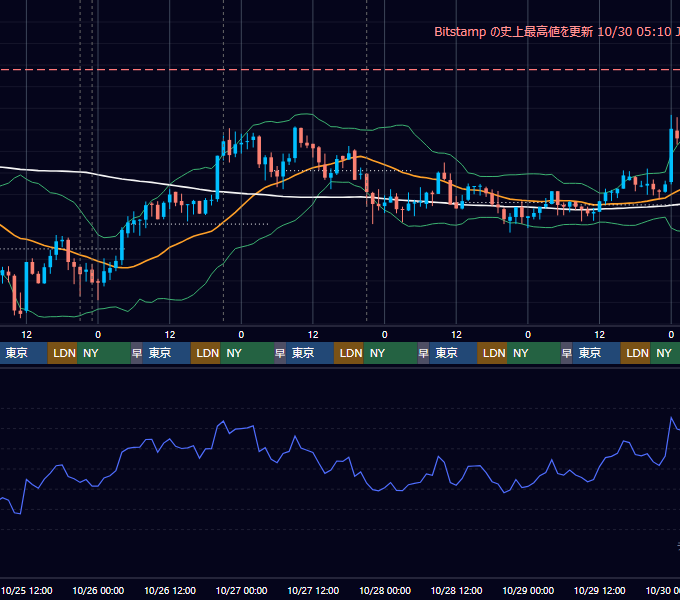Select the 東京 session block for 10/26

coord(167,353)
